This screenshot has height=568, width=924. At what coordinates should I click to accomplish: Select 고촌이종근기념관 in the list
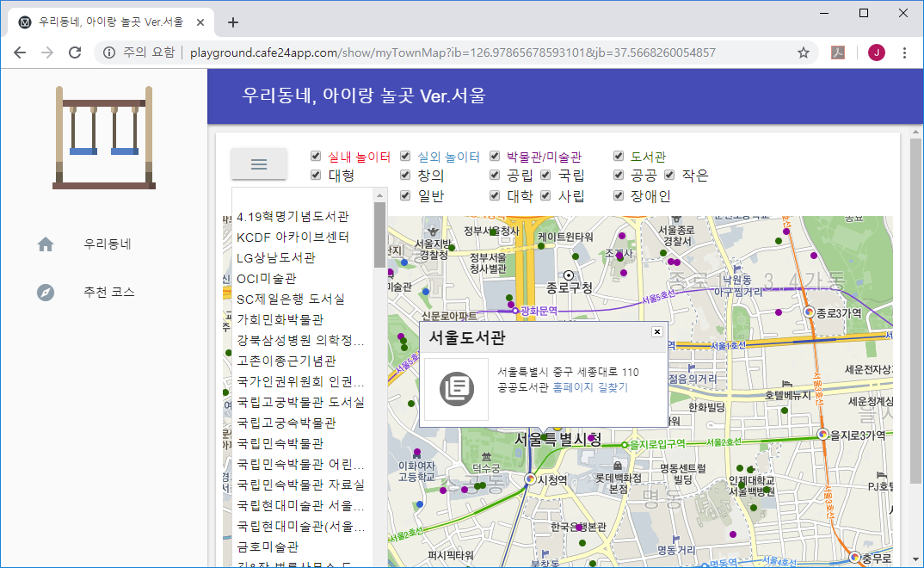(286, 361)
